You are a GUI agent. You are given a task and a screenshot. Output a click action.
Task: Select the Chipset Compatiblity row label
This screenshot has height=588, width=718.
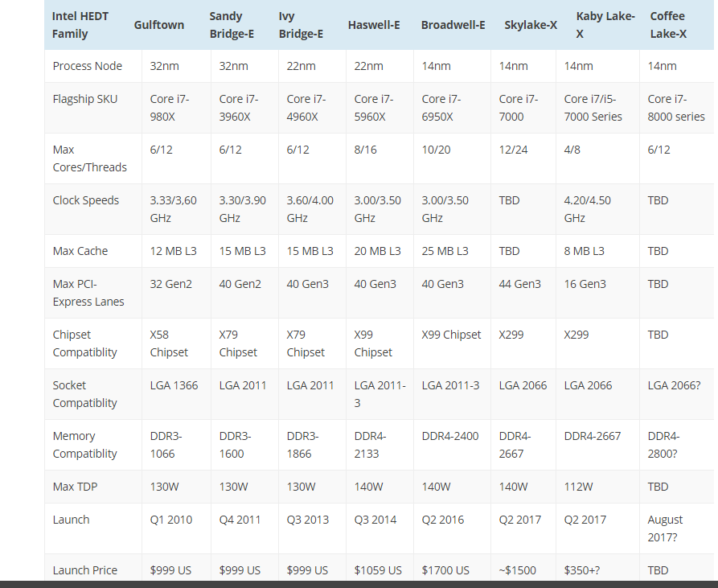(84, 343)
